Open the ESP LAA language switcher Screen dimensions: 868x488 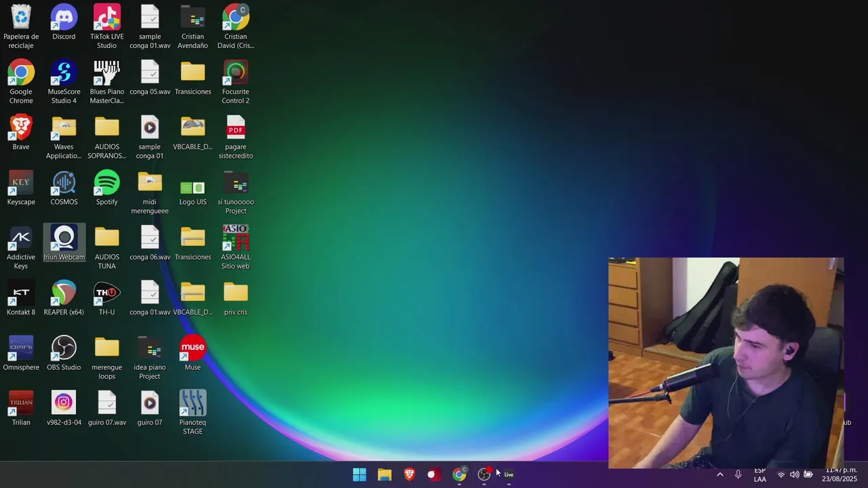759,474
